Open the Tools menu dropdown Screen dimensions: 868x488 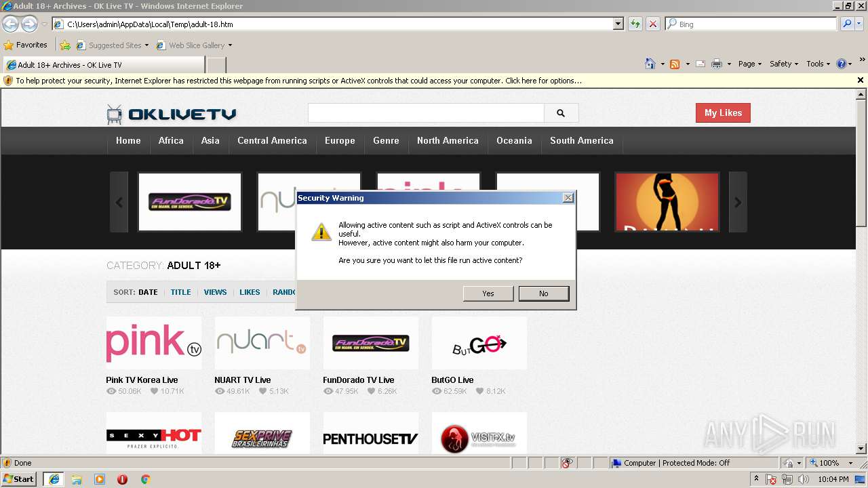pos(818,64)
